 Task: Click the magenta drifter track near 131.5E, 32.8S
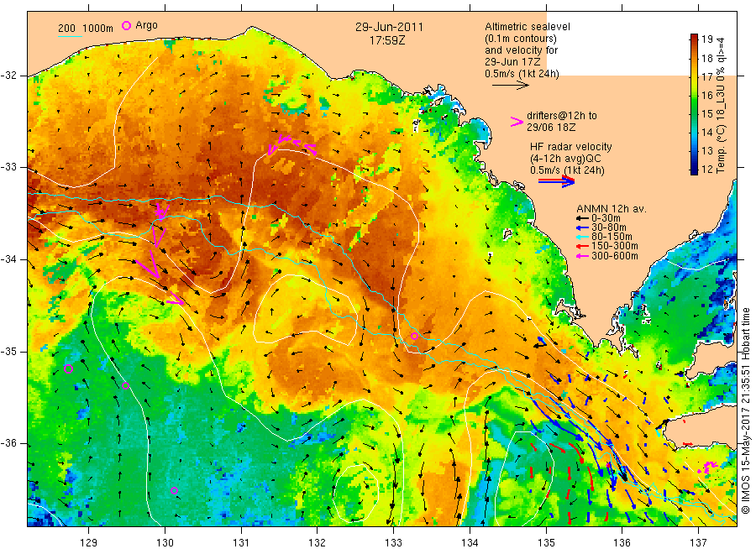point(291,144)
